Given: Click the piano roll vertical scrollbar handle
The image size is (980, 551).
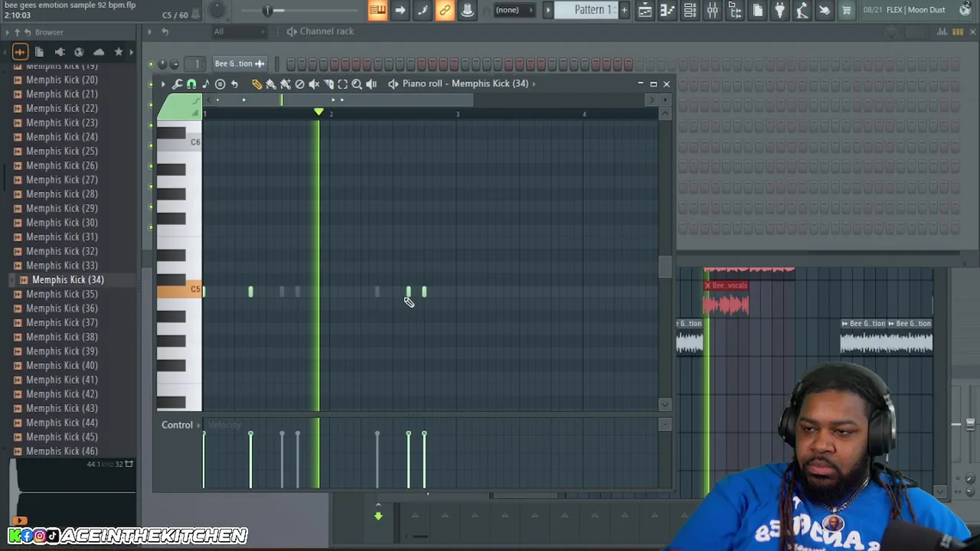Looking at the screenshot, I should click(665, 266).
